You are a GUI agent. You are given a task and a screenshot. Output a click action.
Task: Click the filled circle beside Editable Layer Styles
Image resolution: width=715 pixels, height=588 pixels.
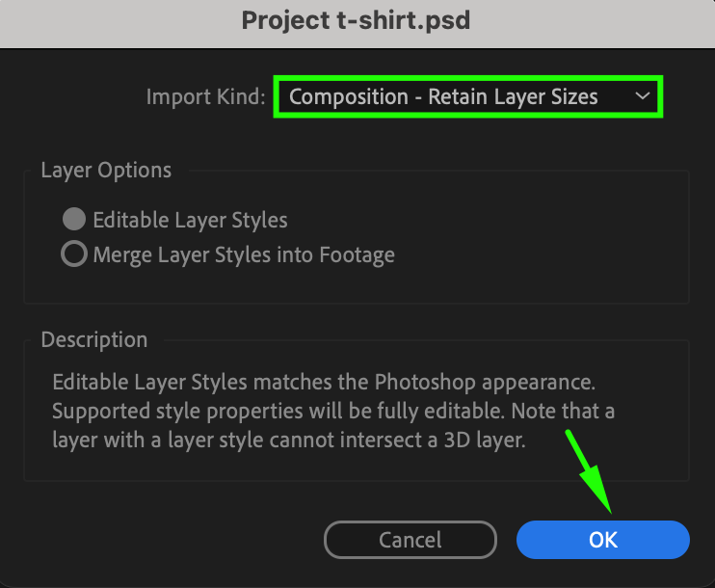tap(74, 220)
